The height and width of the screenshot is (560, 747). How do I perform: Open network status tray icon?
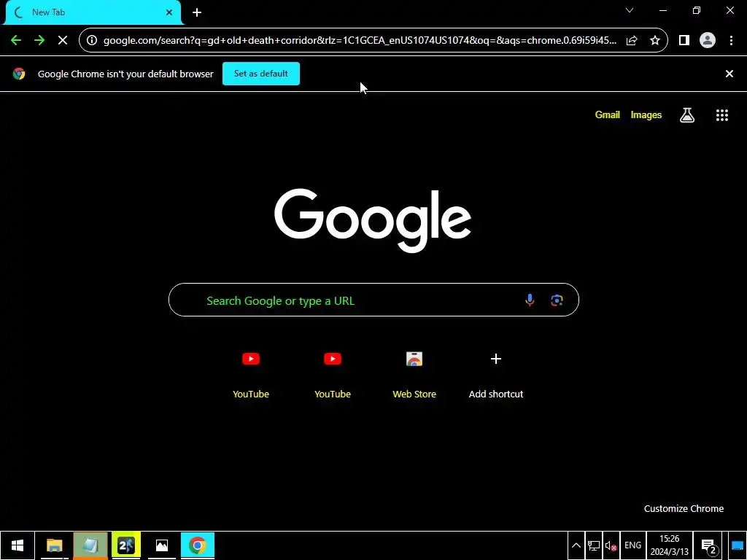(x=594, y=545)
